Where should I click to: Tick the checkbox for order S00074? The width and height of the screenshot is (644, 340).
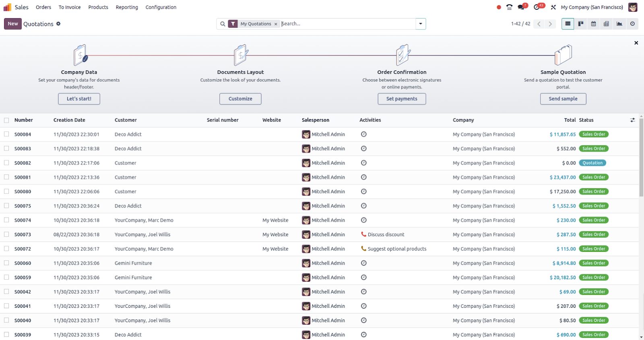pos(6,220)
